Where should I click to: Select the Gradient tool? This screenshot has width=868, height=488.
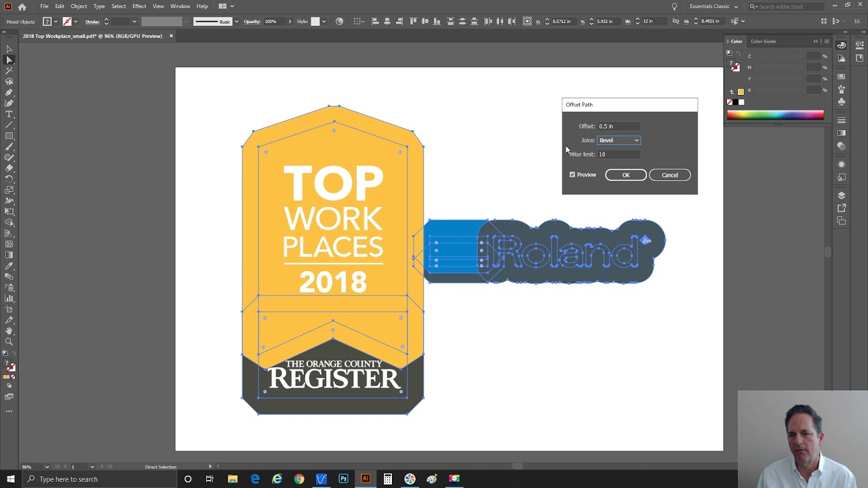[9, 255]
